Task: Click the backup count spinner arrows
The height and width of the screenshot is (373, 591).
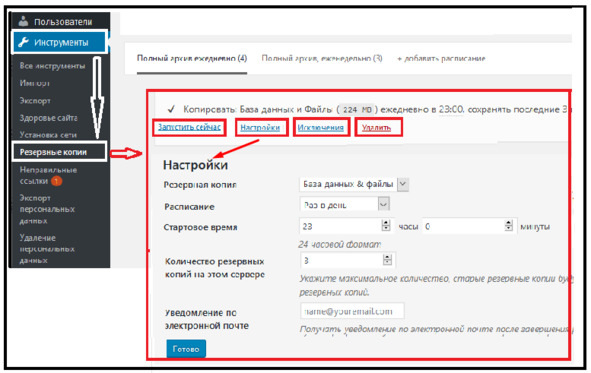Action: [x=387, y=260]
